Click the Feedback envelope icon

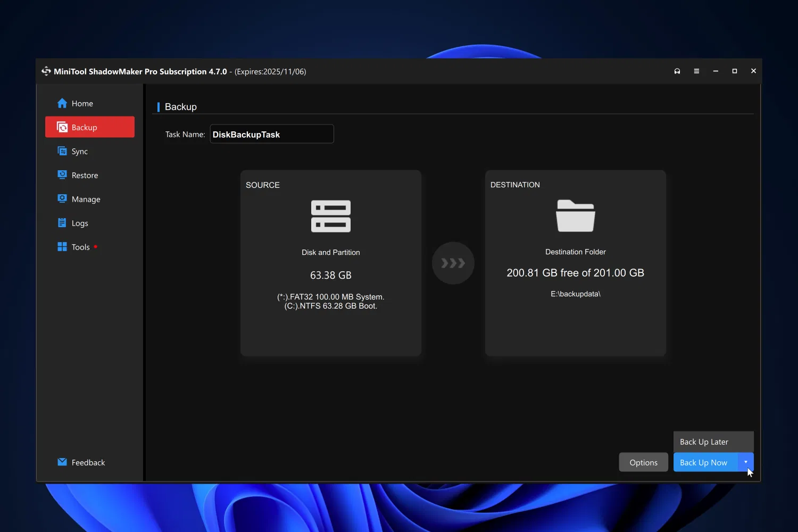[x=62, y=462]
